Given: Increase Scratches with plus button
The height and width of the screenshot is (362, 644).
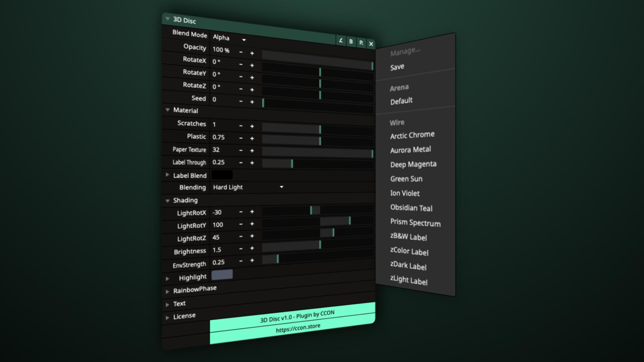Looking at the screenshot, I should coord(252,126).
